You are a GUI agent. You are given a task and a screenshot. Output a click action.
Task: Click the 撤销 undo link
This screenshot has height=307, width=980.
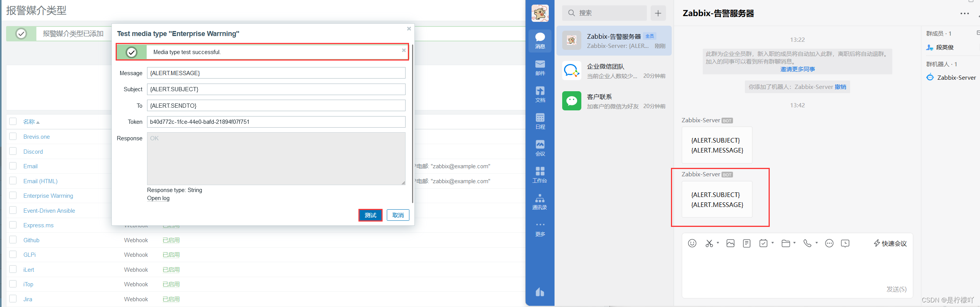coord(840,87)
